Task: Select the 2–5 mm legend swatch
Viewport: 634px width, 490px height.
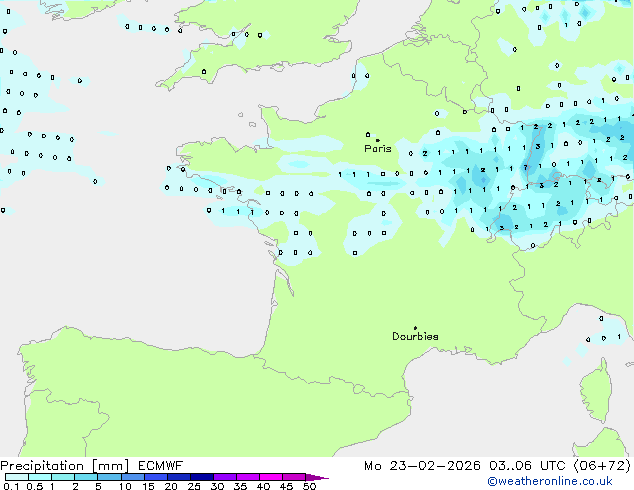Action: [x=86, y=477]
